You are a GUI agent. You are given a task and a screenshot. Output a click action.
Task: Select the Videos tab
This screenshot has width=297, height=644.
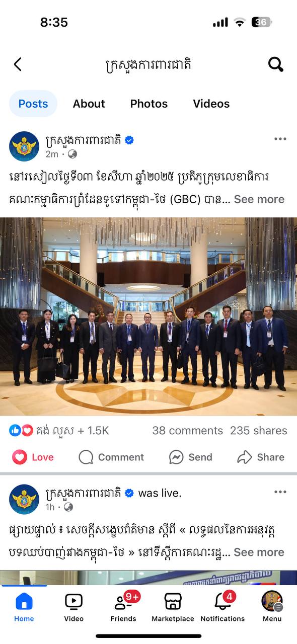click(x=211, y=104)
